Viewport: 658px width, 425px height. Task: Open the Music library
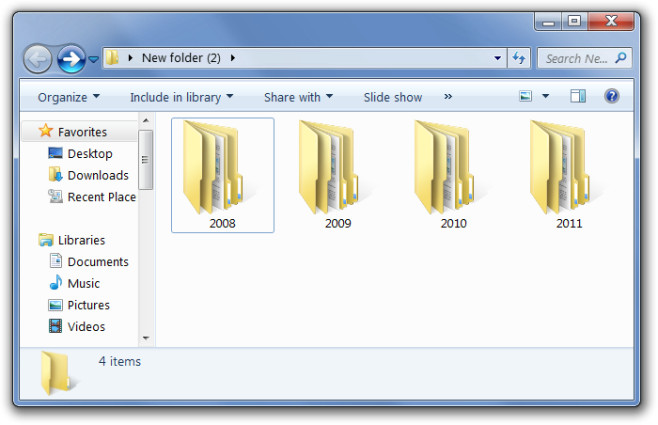coord(84,284)
